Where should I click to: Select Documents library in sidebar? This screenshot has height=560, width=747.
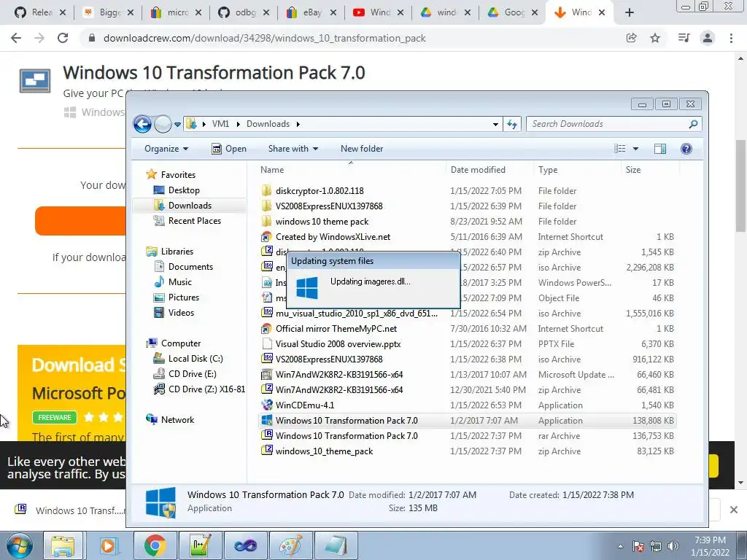click(190, 267)
